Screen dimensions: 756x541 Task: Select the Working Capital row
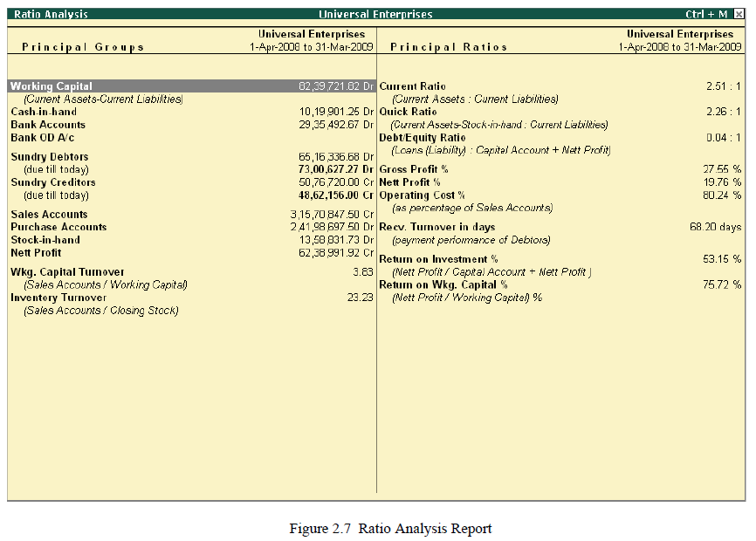(192, 86)
